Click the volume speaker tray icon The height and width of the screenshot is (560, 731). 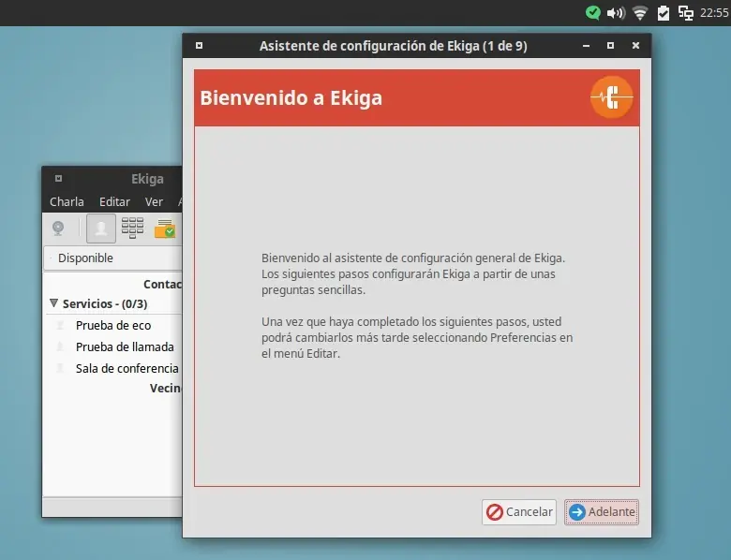(x=616, y=13)
